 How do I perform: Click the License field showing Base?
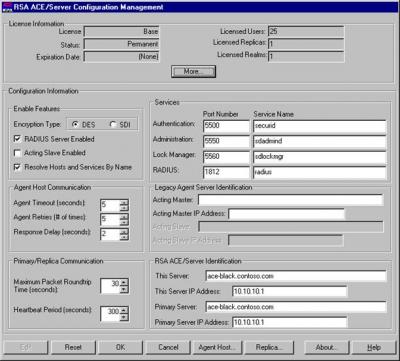121,32
